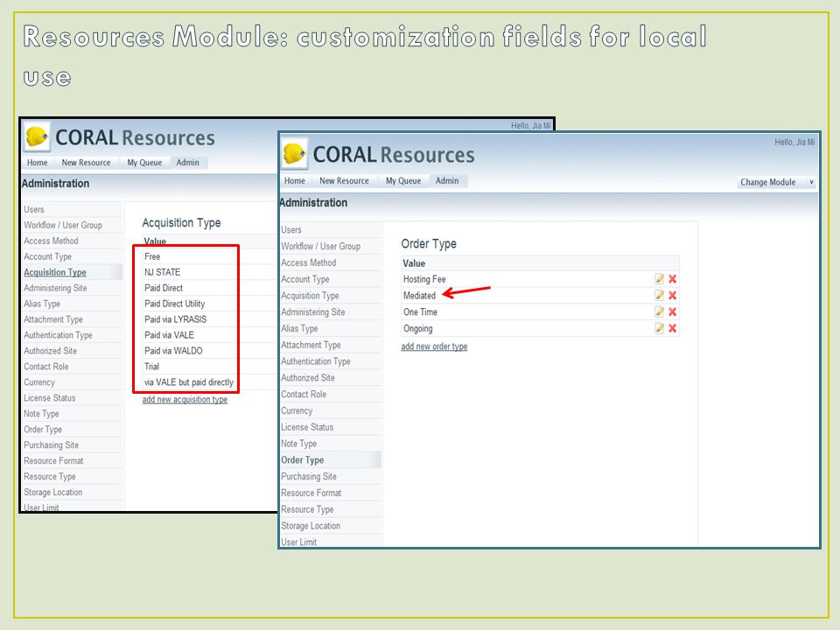Select Users in back window sidebar
Viewport: 840px width, 630px height.
click(73, 209)
